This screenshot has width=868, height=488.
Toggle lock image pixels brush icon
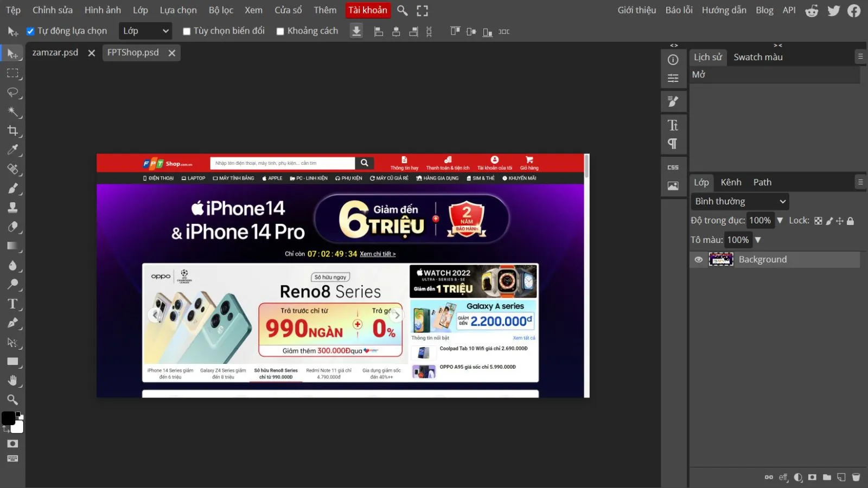click(829, 221)
